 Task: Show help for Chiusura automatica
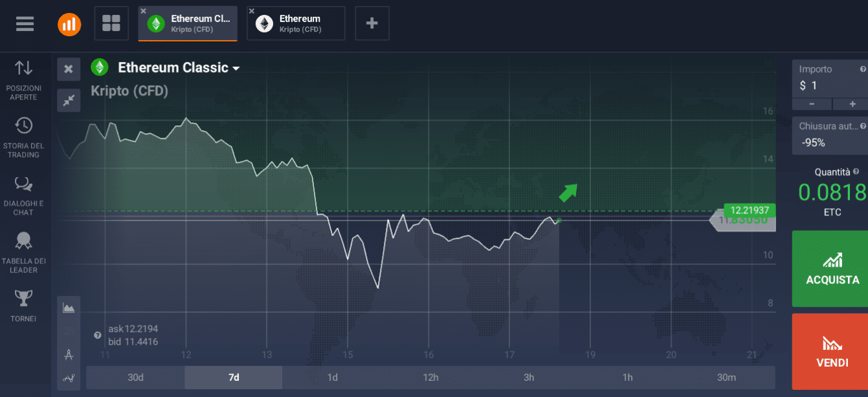(x=863, y=126)
